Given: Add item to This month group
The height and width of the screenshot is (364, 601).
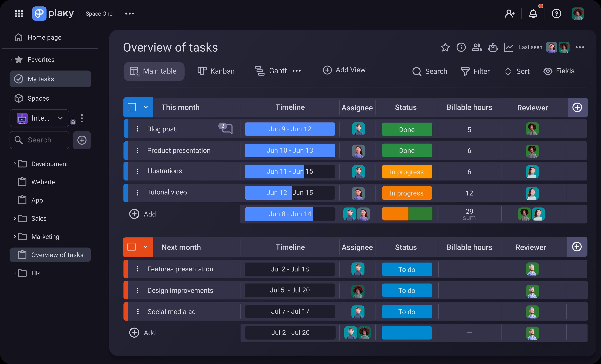Looking at the screenshot, I should 142,214.
